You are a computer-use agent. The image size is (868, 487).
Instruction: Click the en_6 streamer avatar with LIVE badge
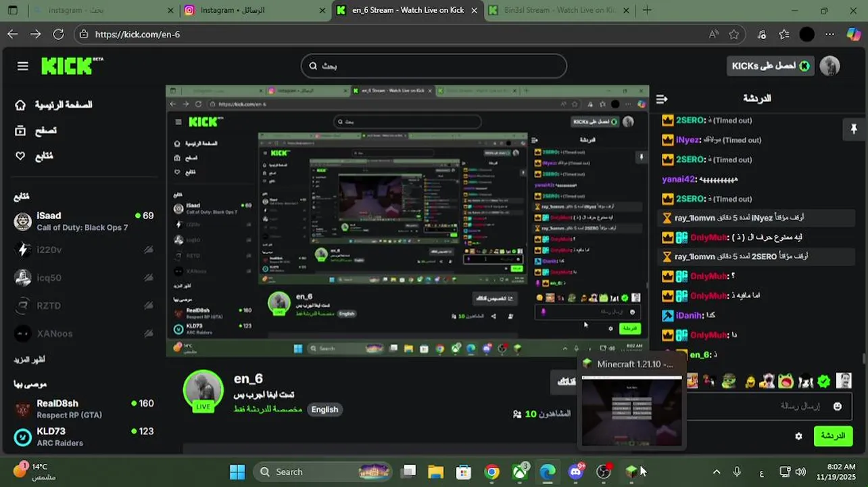click(x=203, y=390)
